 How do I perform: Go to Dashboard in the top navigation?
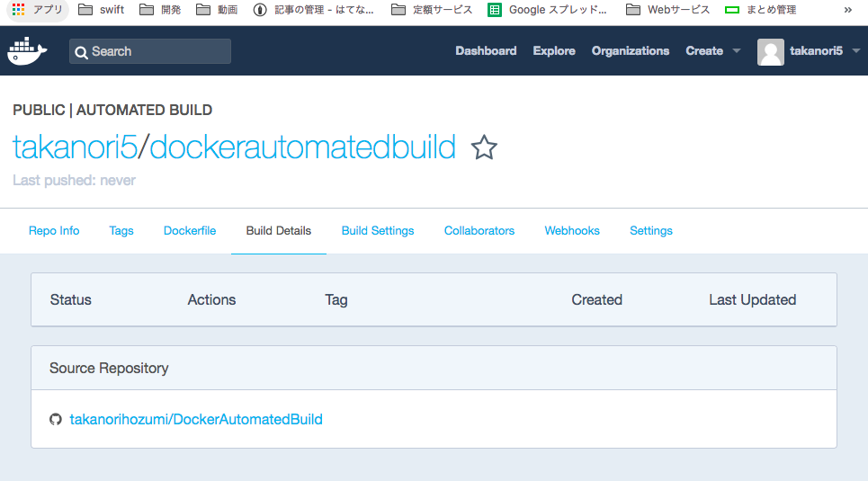tap(486, 51)
